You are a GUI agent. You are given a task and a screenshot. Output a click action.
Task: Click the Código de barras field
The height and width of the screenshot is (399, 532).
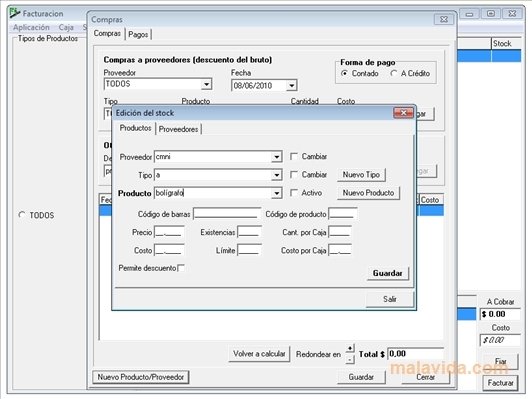click(x=227, y=214)
